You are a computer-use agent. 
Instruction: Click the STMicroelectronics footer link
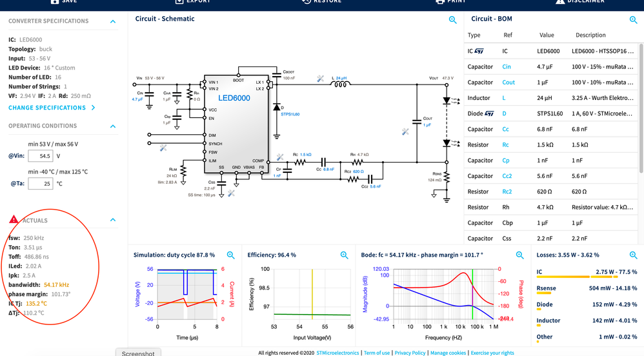pyautogui.click(x=337, y=353)
